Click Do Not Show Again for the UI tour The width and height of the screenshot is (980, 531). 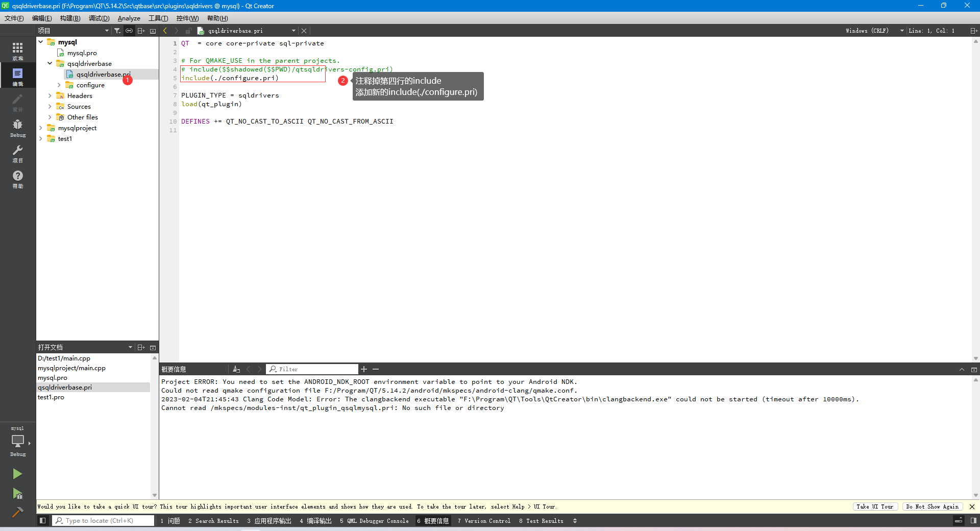(933, 507)
